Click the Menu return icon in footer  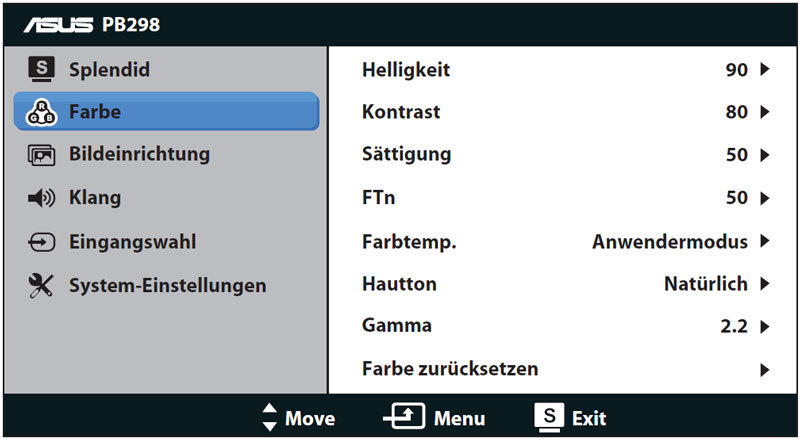click(404, 417)
